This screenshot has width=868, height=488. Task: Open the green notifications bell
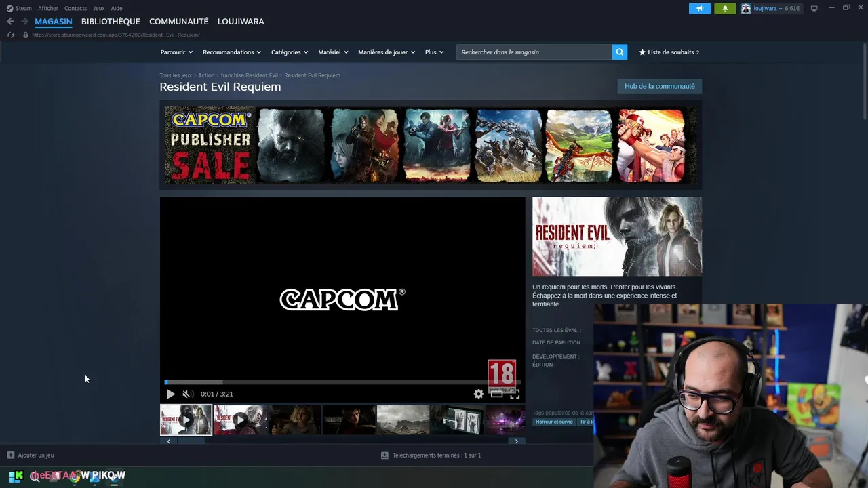(x=725, y=8)
